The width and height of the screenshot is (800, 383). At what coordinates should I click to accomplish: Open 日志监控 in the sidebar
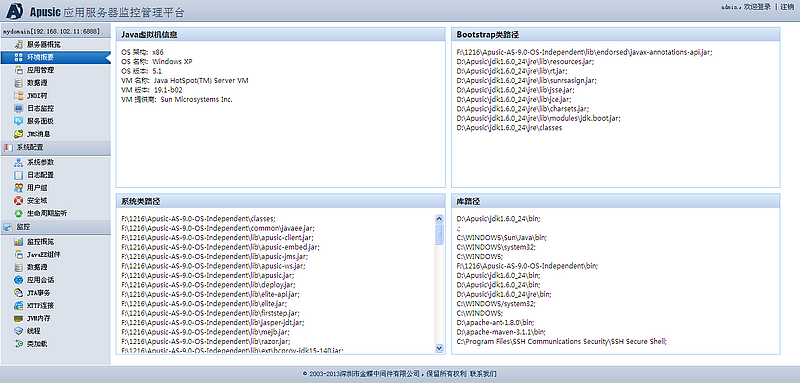click(40, 108)
